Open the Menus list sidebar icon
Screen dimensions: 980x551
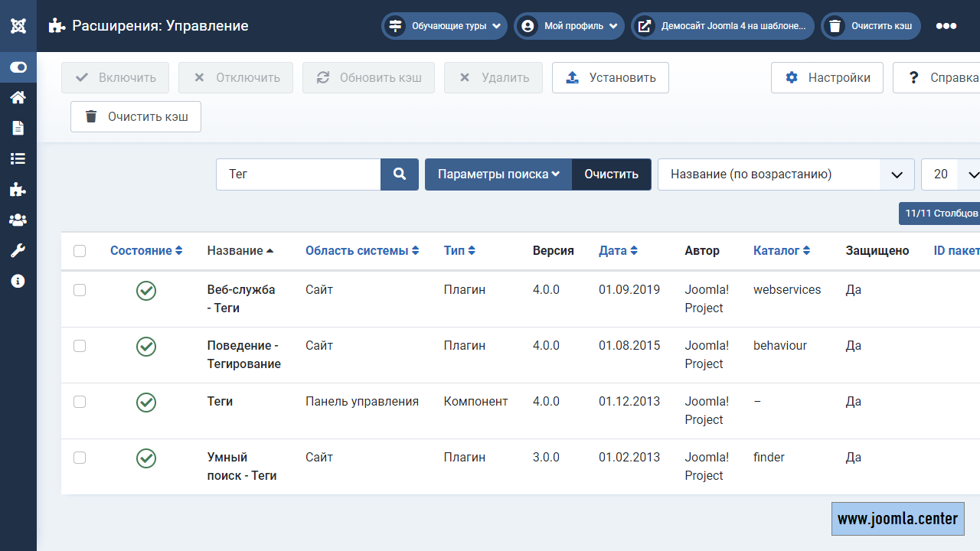18,158
